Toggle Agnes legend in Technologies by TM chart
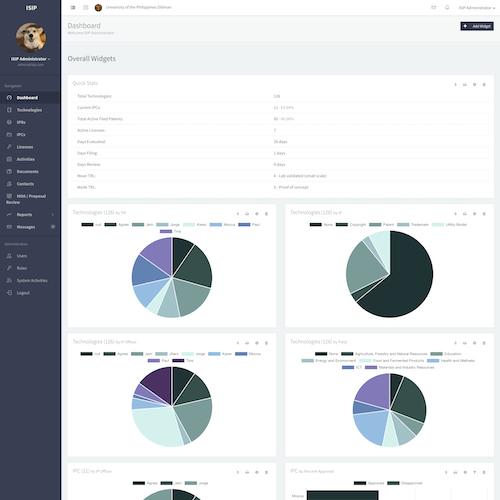Screen dimensions: 500x500 pyautogui.click(x=117, y=225)
